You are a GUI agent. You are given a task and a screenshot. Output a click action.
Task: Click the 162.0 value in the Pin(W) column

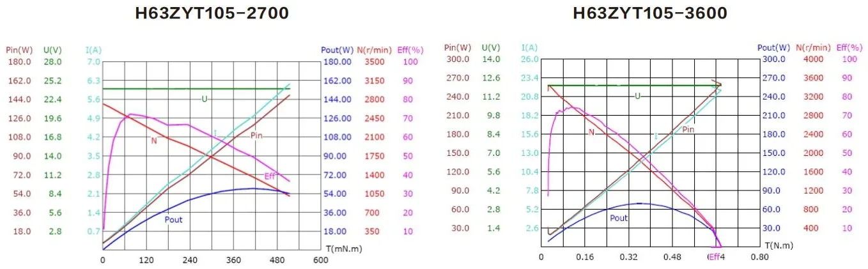click(19, 81)
